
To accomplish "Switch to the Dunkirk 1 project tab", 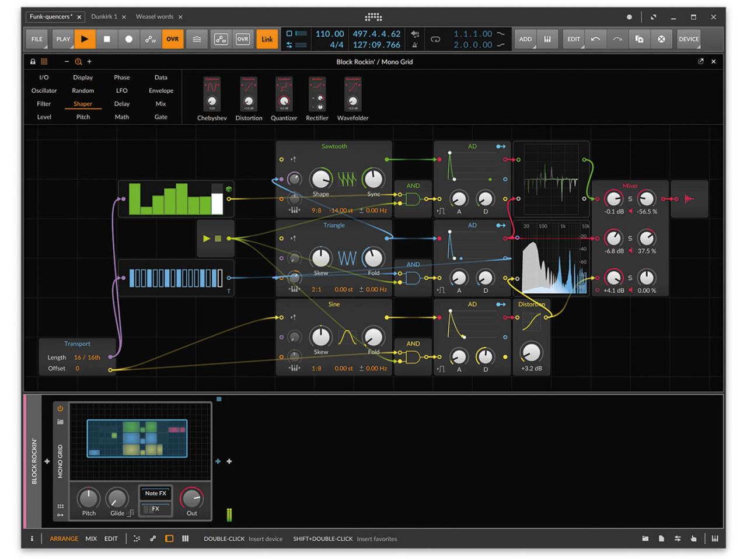I will tap(104, 16).
